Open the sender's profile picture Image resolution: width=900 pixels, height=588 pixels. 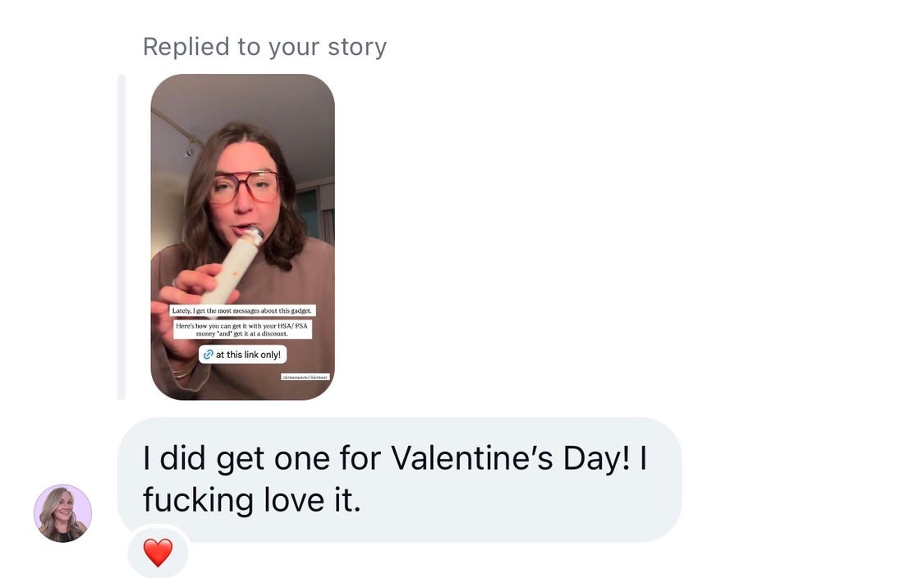[62, 513]
